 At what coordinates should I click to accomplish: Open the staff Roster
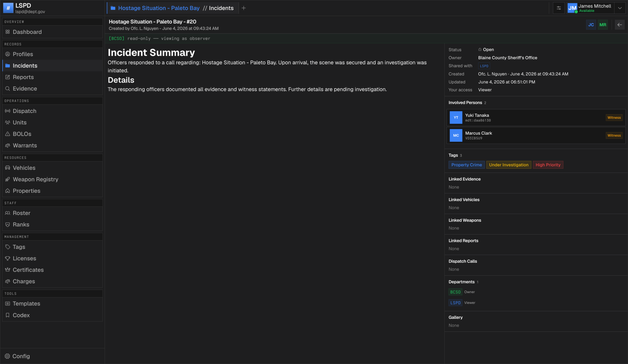pos(52,213)
